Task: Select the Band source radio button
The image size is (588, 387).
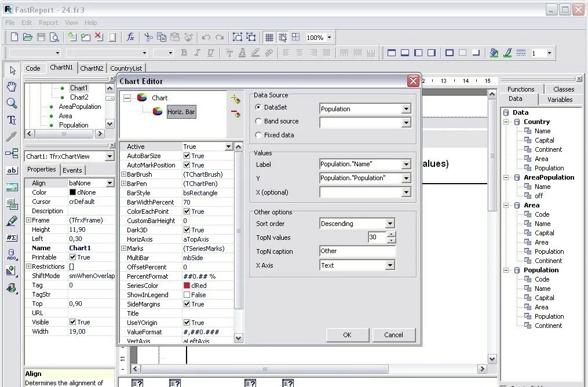Action: pyautogui.click(x=258, y=121)
